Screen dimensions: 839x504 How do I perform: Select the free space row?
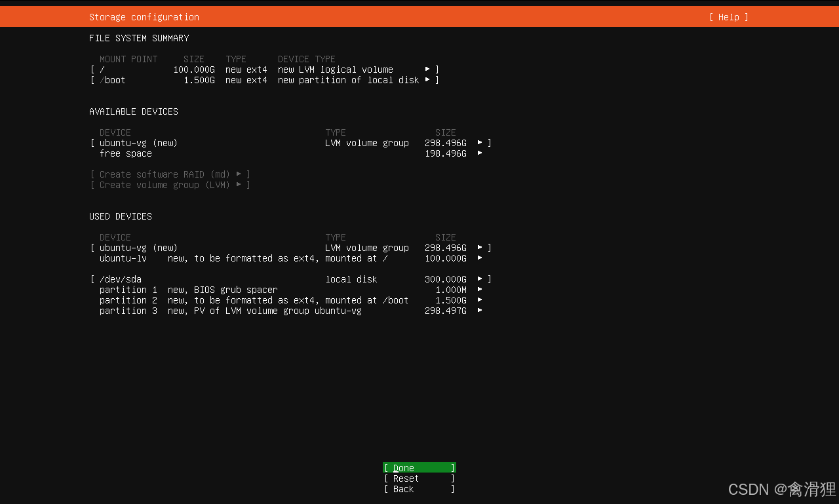coord(291,153)
